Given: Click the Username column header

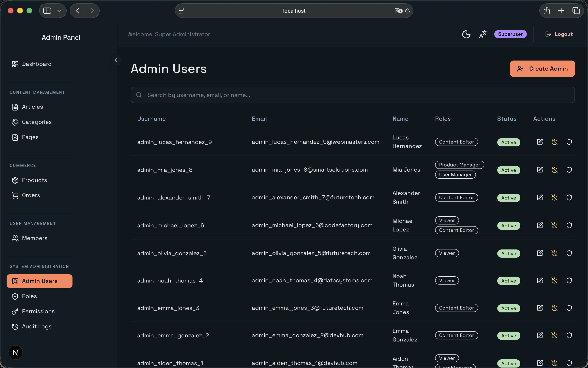Looking at the screenshot, I should click(x=151, y=119).
